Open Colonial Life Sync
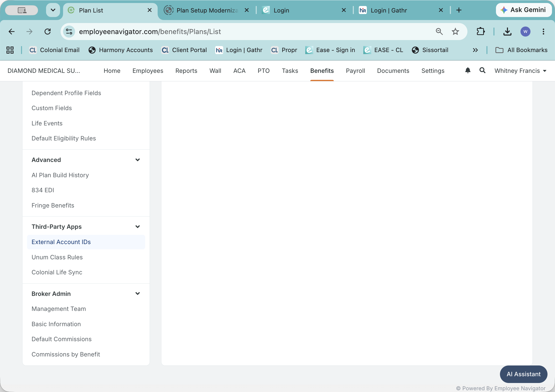 [57, 272]
